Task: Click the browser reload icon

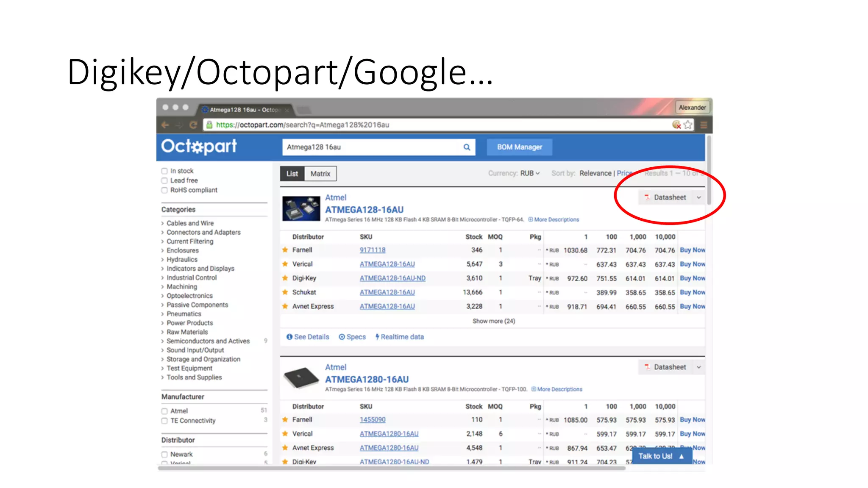Action: pos(194,125)
